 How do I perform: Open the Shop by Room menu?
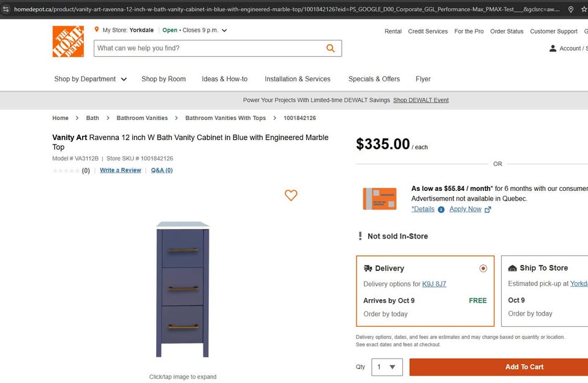click(164, 79)
